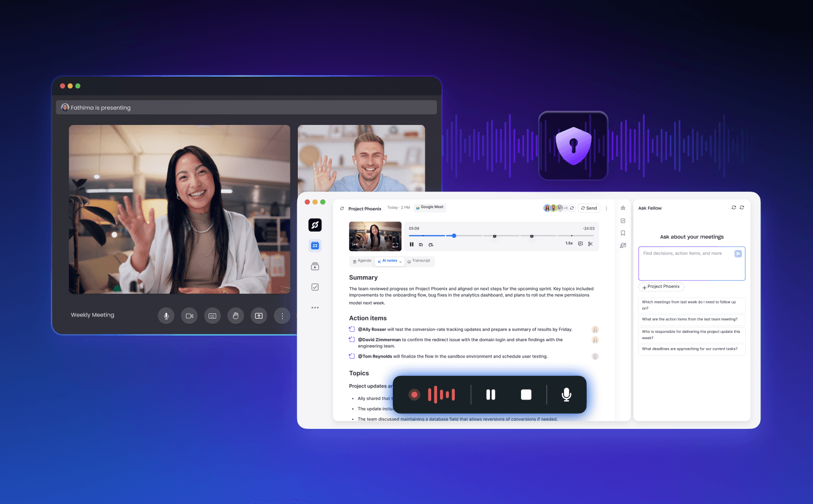This screenshot has width=813, height=504.
Task: Skip backward in the recording player
Action: pos(421,245)
